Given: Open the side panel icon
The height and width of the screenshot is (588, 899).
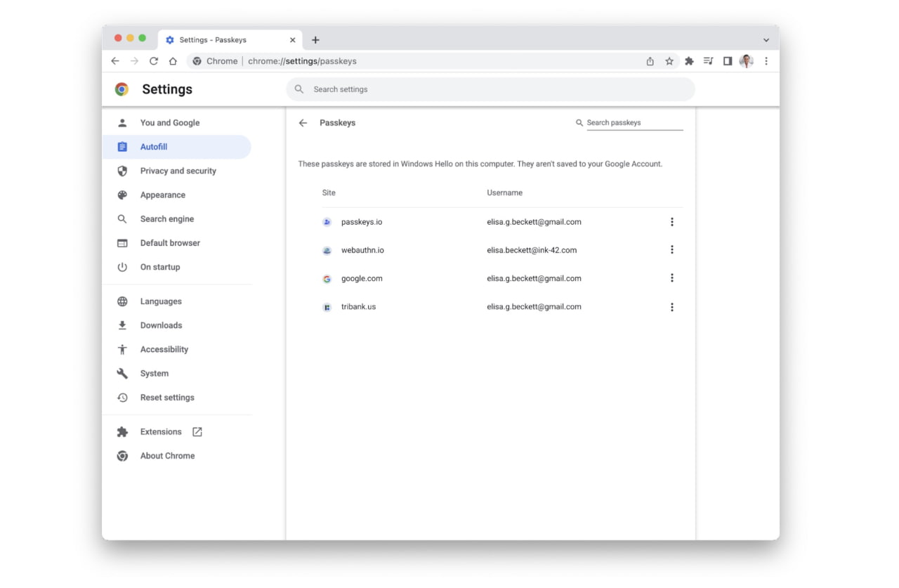Looking at the screenshot, I should point(728,61).
